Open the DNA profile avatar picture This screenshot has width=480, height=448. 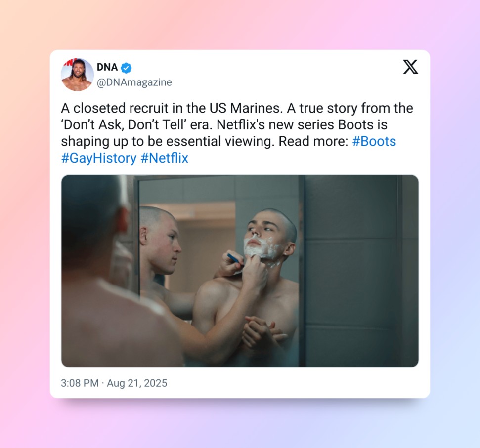(77, 75)
